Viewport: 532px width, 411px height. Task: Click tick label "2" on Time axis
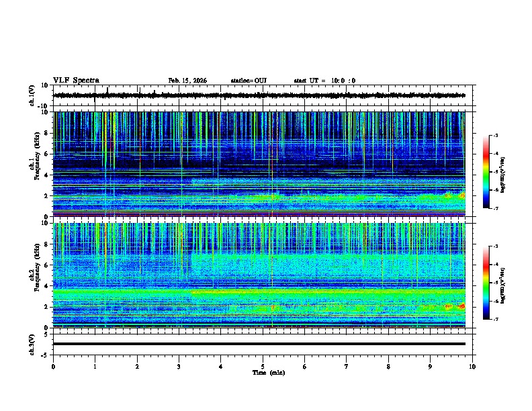click(x=137, y=367)
